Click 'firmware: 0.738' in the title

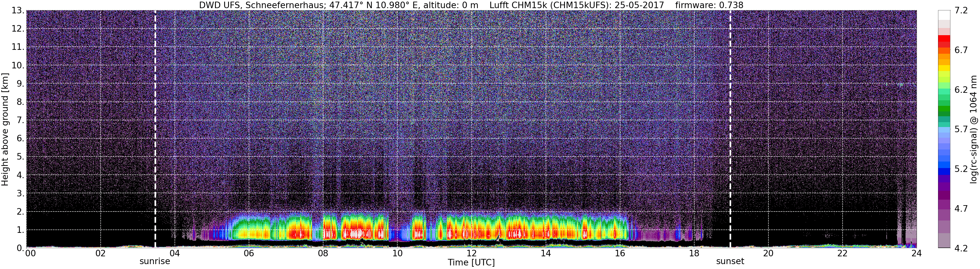click(x=709, y=5)
